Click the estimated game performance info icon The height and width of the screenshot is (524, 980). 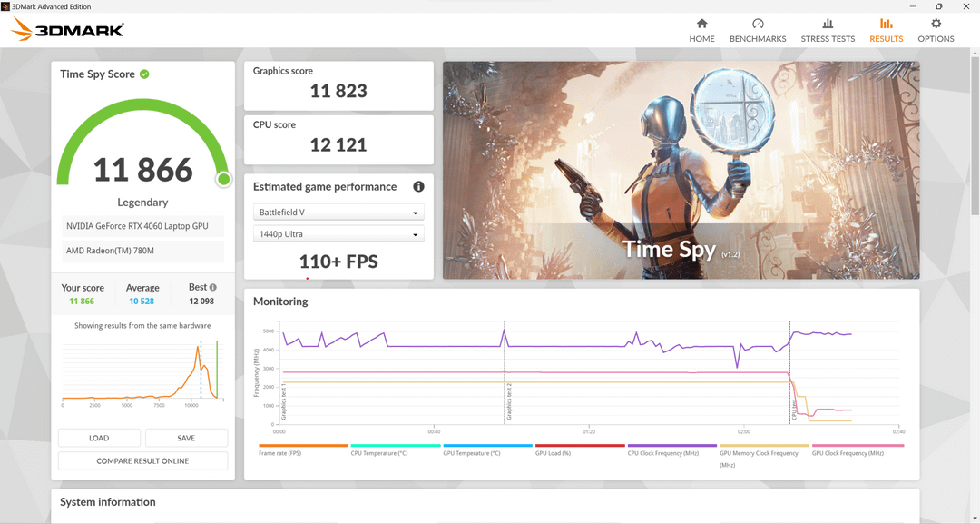pyautogui.click(x=418, y=186)
